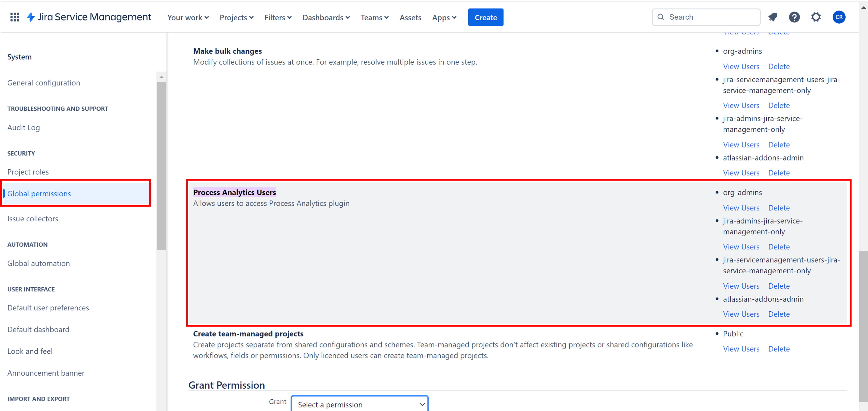Focus the Search input field
The image size is (868, 411).
point(706,17)
